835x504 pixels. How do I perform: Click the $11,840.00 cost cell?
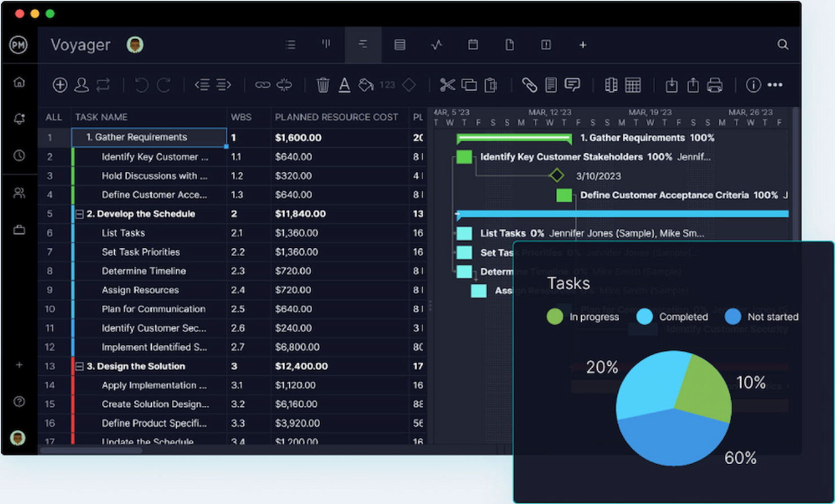click(300, 214)
